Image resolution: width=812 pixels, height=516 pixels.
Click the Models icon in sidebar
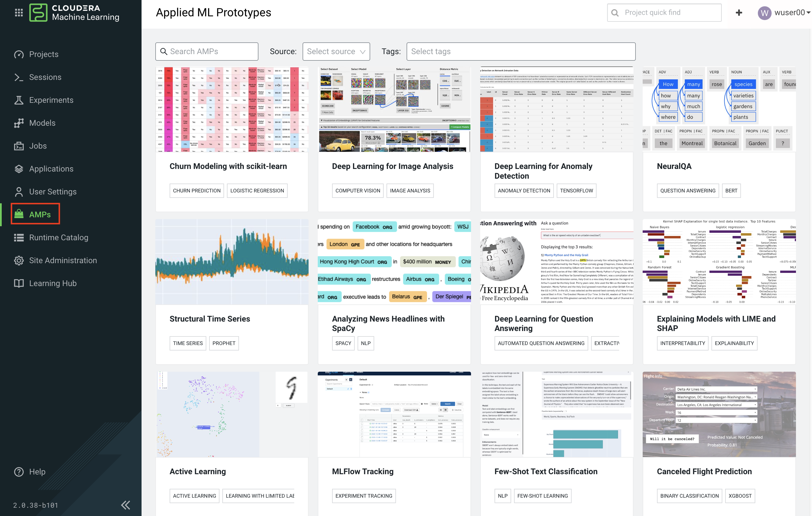(19, 123)
